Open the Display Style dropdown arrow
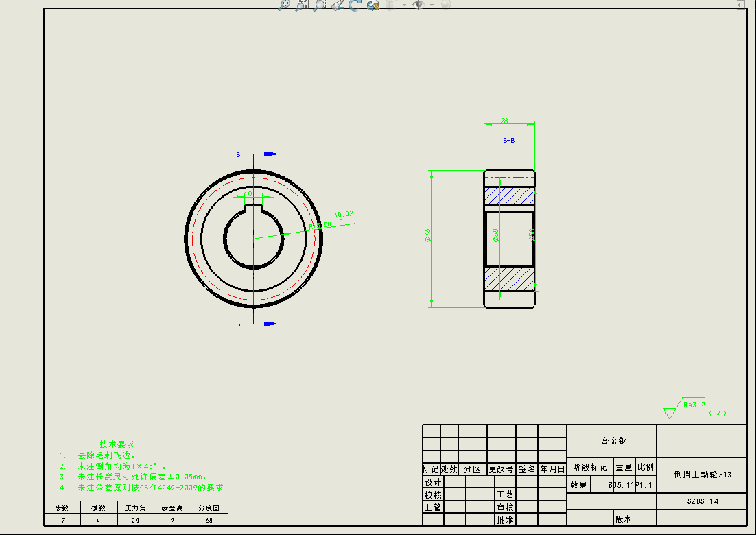 click(x=404, y=5)
